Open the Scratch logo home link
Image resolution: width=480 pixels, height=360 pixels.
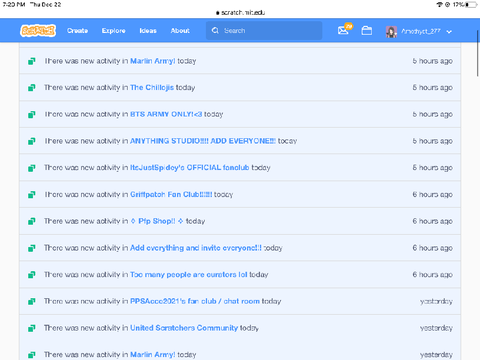tap(38, 31)
